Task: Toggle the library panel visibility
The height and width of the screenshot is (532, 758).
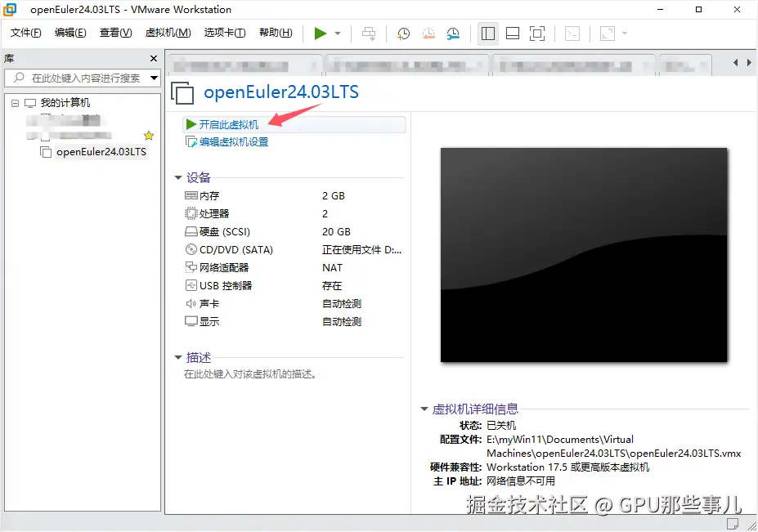Action: (x=487, y=33)
